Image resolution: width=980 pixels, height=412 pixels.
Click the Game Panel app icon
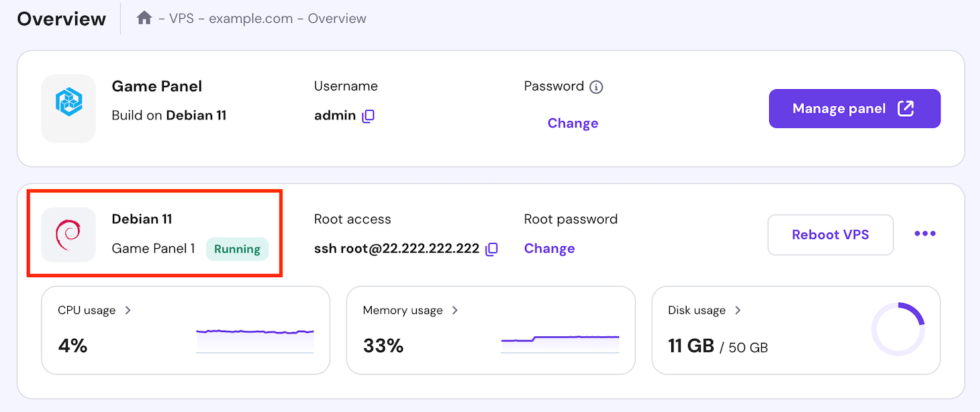coord(68,108)
